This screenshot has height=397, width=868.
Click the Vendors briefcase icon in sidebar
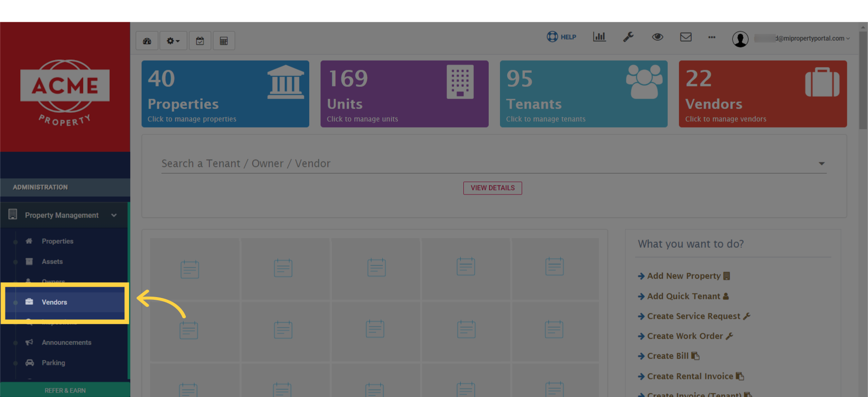tap(29, 302)
